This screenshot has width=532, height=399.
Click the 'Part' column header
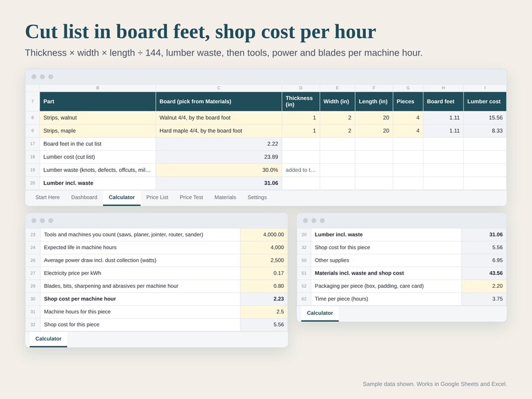coord(98,101)
